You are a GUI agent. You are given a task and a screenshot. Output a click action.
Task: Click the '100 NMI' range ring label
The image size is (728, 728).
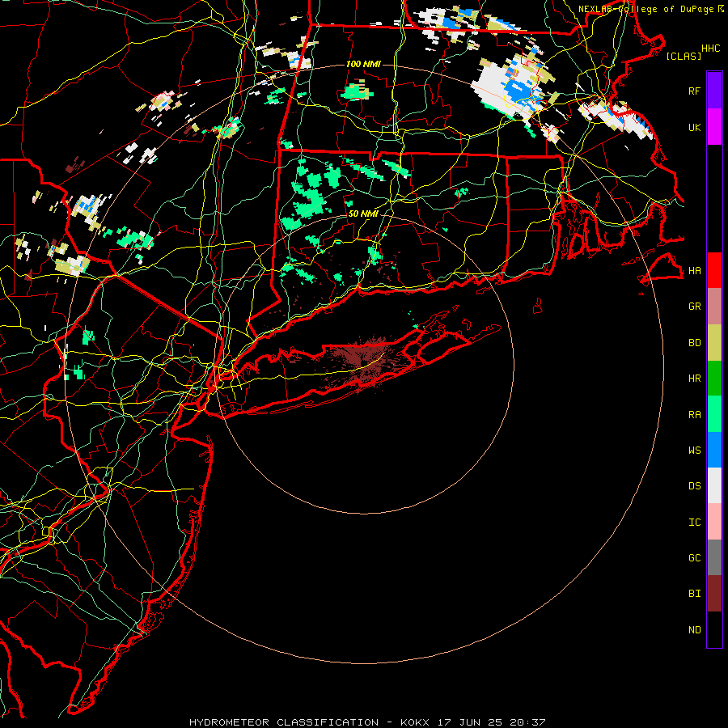363,64
